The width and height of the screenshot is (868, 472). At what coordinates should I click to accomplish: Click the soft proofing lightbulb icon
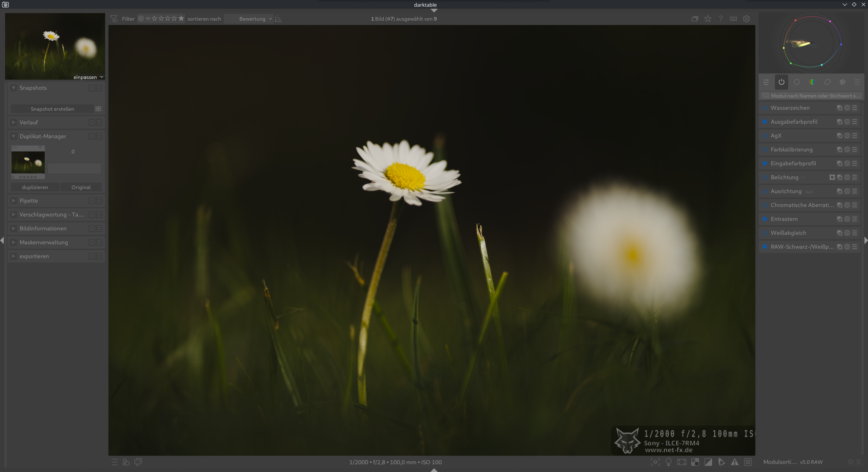coord(669,462)
